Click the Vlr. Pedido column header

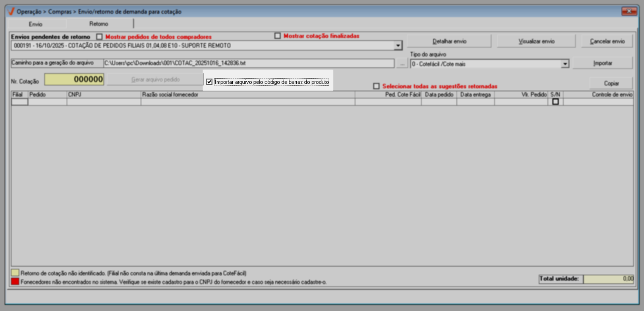(x=521, y=95)
